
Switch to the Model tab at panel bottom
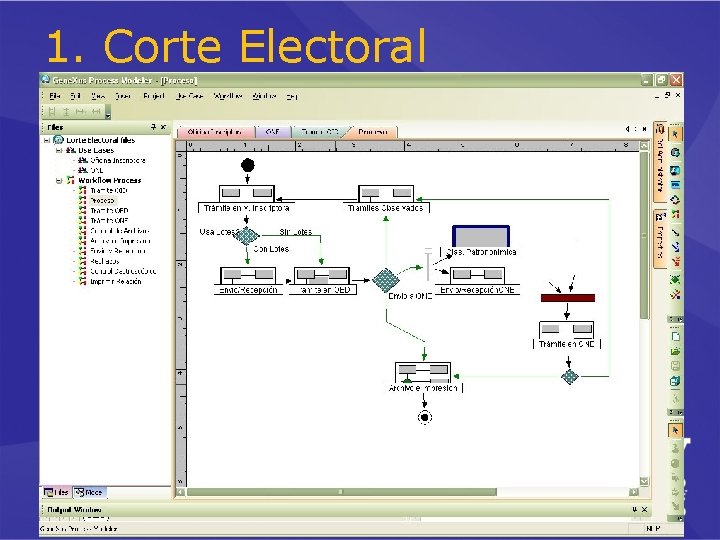(89, 492)
